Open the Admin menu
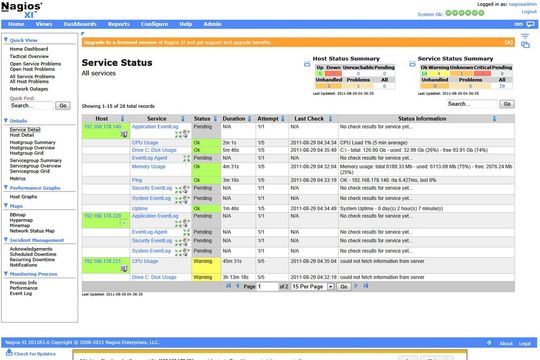This screenshot has width=540, height=360. [212, 24]
